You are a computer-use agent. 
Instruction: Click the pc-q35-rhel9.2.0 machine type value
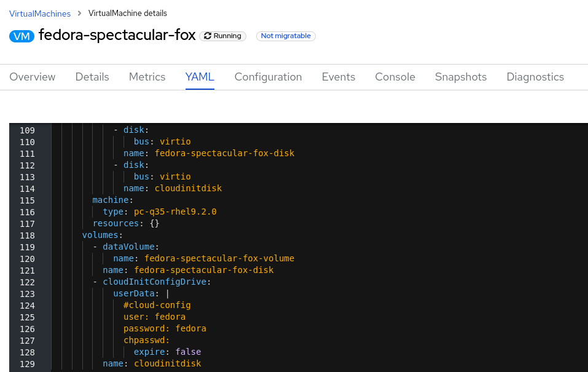click(175, 212)
